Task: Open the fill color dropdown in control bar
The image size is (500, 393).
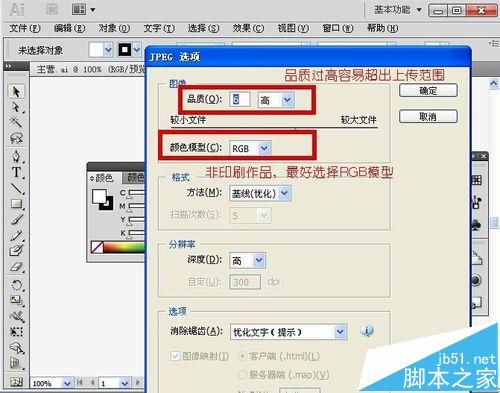Action: (x=108, y=50)
